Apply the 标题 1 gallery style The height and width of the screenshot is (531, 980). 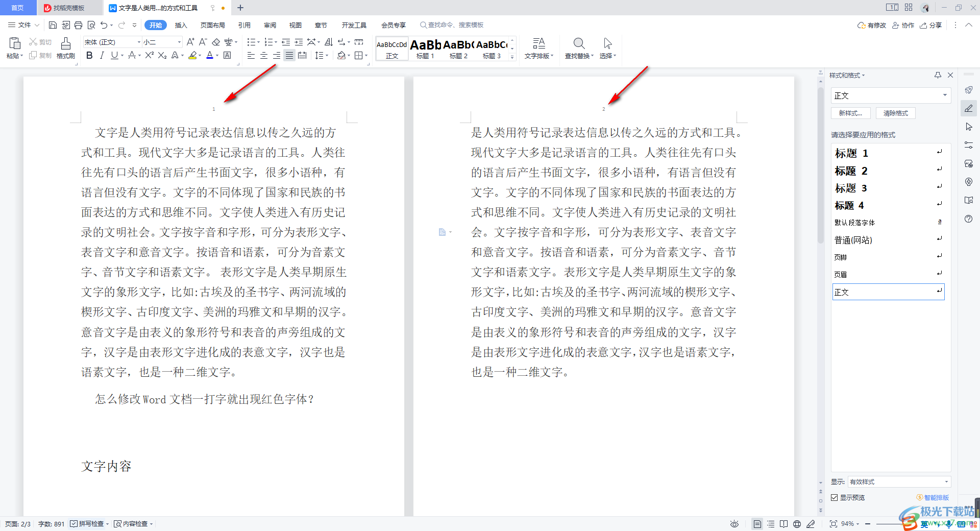425,49
